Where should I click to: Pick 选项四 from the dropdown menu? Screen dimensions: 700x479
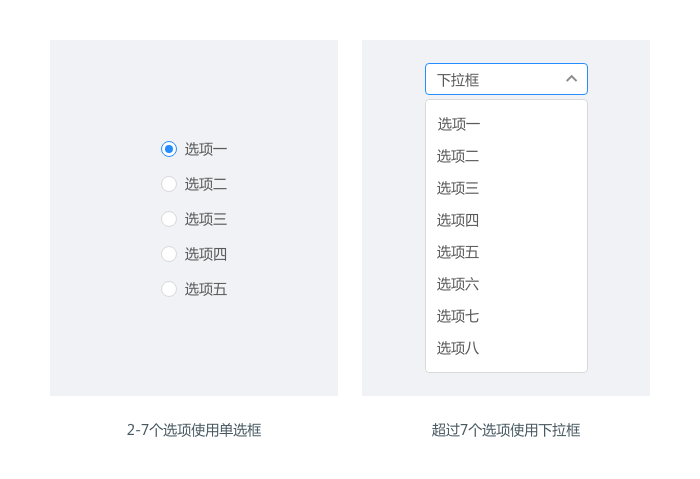pos(458,220)
